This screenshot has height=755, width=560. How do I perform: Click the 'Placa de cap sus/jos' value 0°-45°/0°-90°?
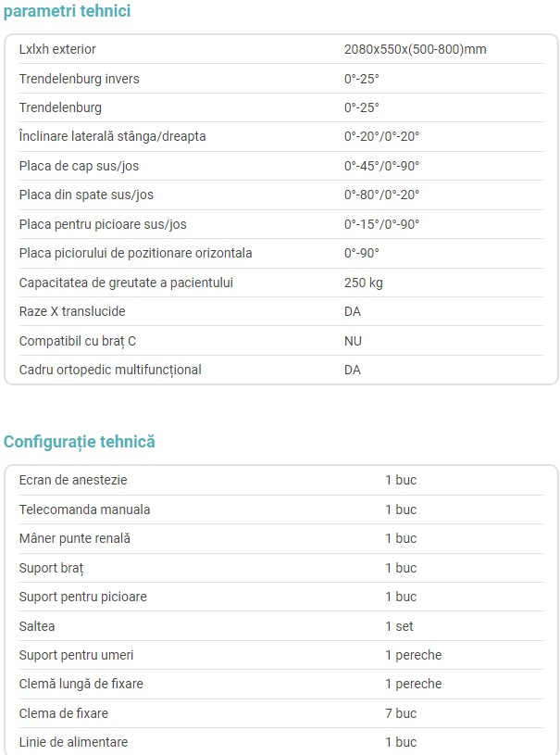(x=381, y=166)
